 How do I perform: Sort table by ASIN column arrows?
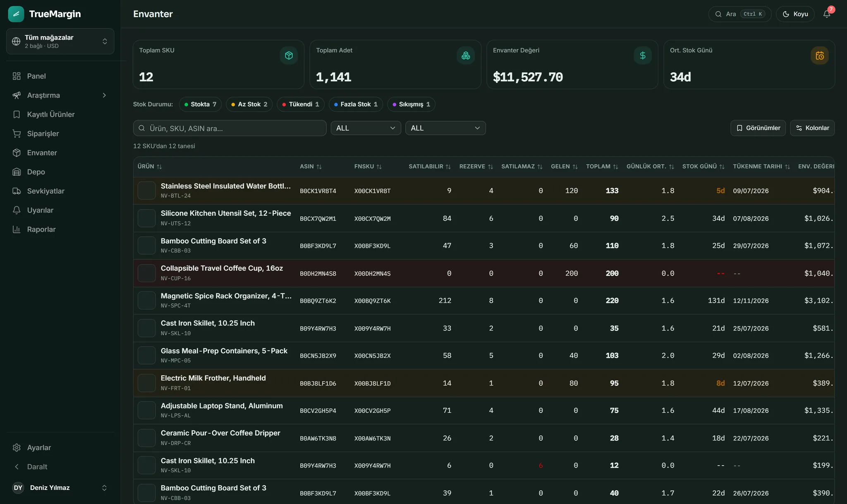tap(319, 167)
